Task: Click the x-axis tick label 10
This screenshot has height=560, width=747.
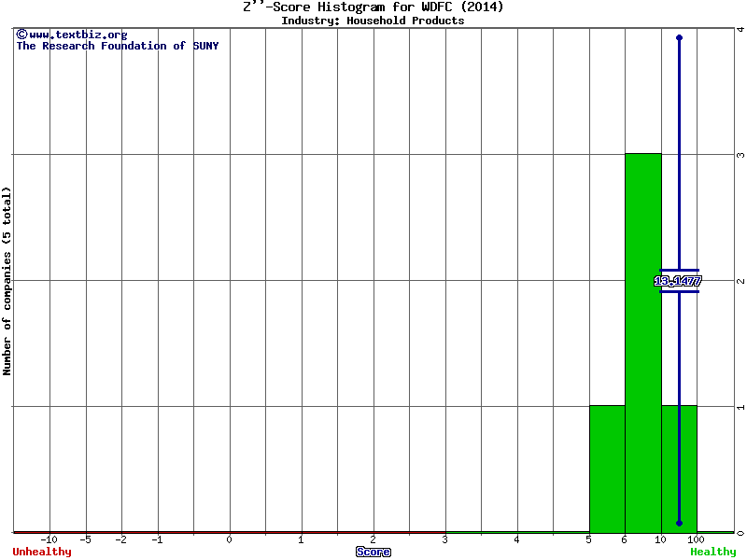Action: click(x=660, y=539)
